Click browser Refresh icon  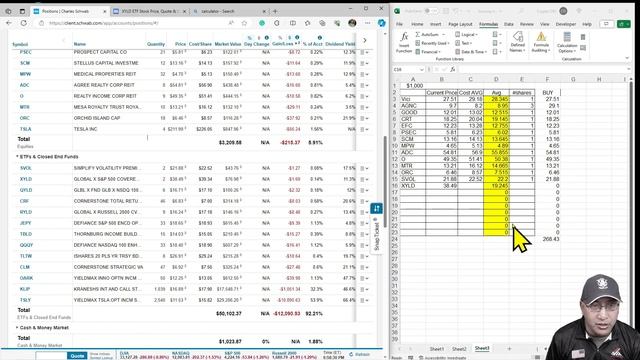24,23
